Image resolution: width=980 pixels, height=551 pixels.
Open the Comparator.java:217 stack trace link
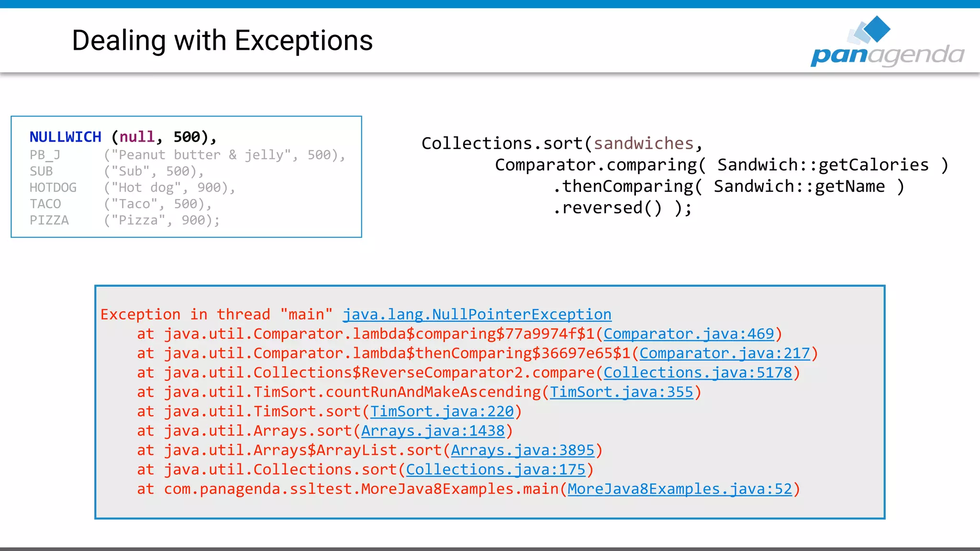[724, 353]
